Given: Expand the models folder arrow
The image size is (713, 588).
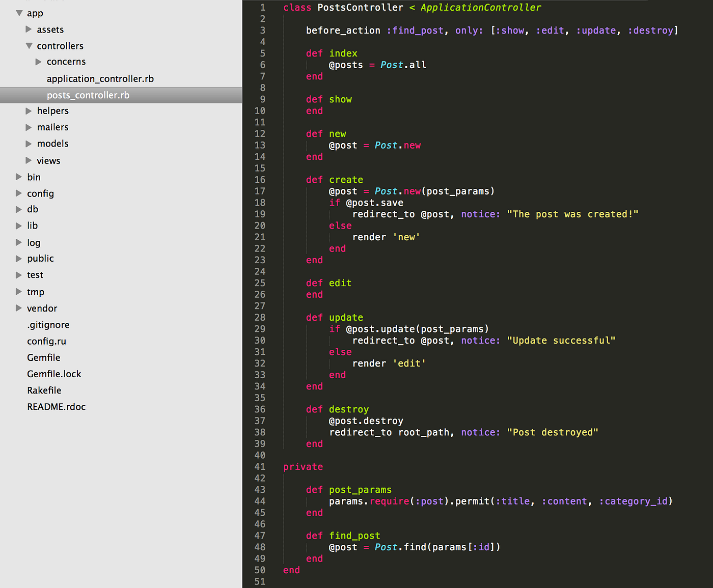Looking at the screenshot, I should 29,144.
